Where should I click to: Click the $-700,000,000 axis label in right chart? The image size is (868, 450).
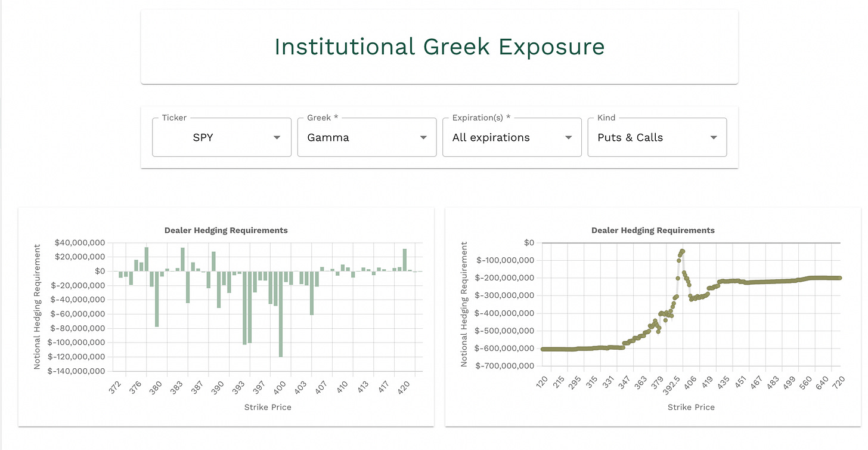point(504,366)
